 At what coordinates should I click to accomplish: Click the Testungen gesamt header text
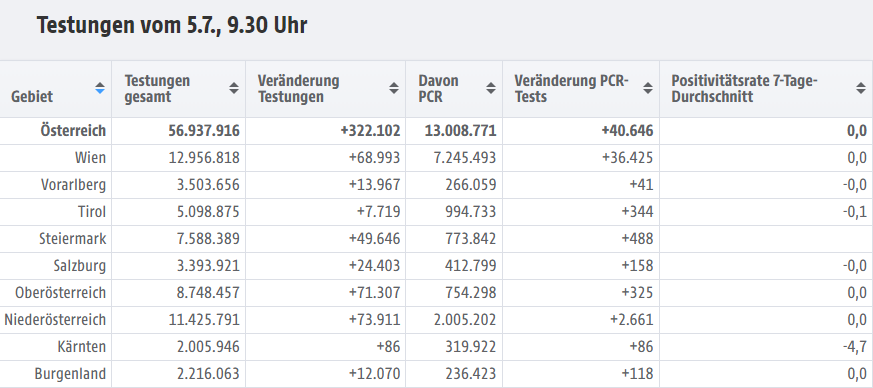point(157,89)
